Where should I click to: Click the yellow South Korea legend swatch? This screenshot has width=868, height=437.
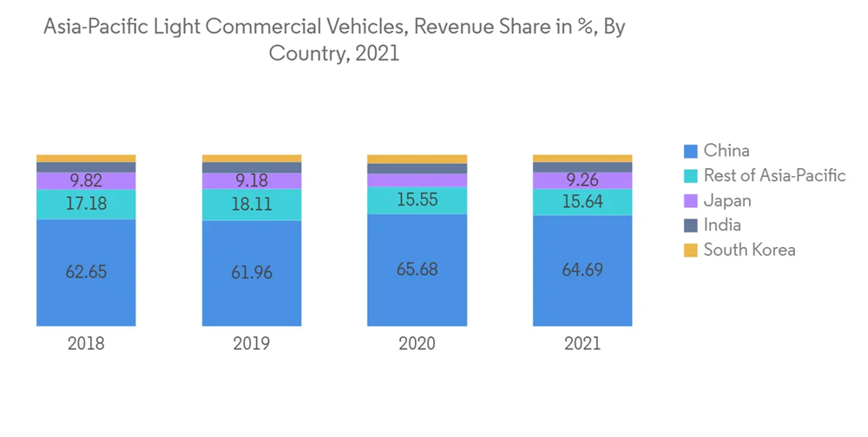click(x=691, y=251)
